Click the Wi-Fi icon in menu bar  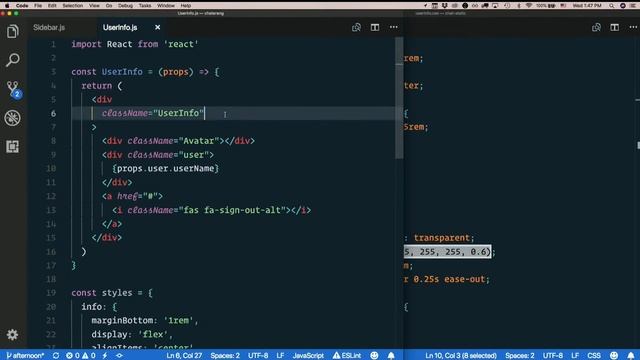tap(529, 6)
